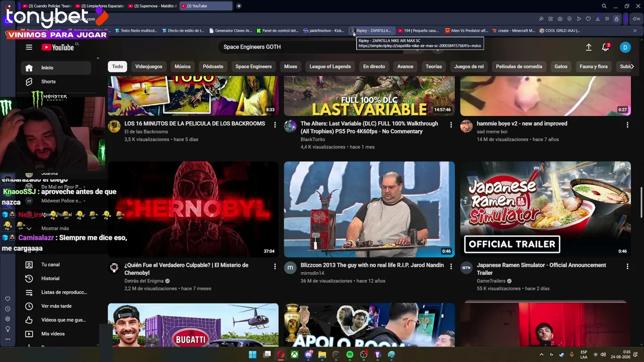Play the Blizzcon 2013 video thumbnail
The height and width of the screenshot is (362, 644).
tap(369, 209)
